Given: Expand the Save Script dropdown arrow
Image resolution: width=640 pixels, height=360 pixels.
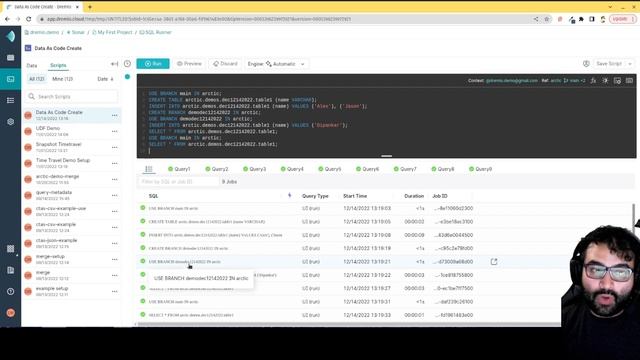Looking at the screenshot, I should coord(630,64).
